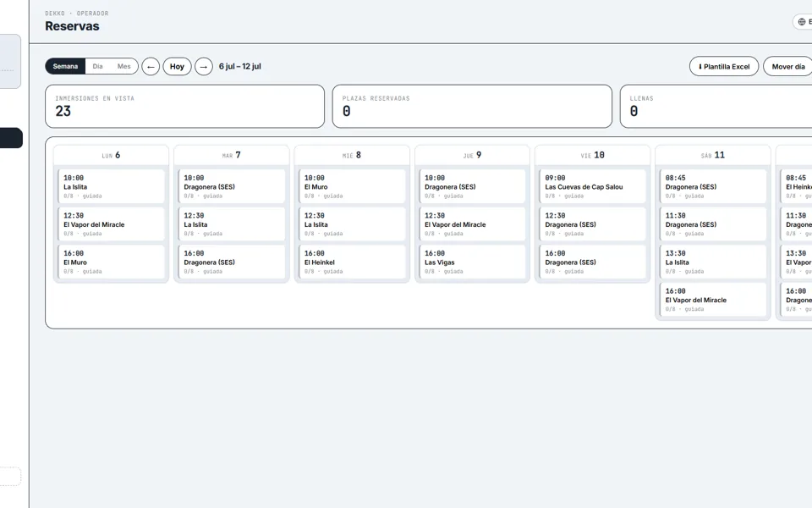812x508 pixels.
Task: Select the JUE 9 day header
Action: click(472, 155)
